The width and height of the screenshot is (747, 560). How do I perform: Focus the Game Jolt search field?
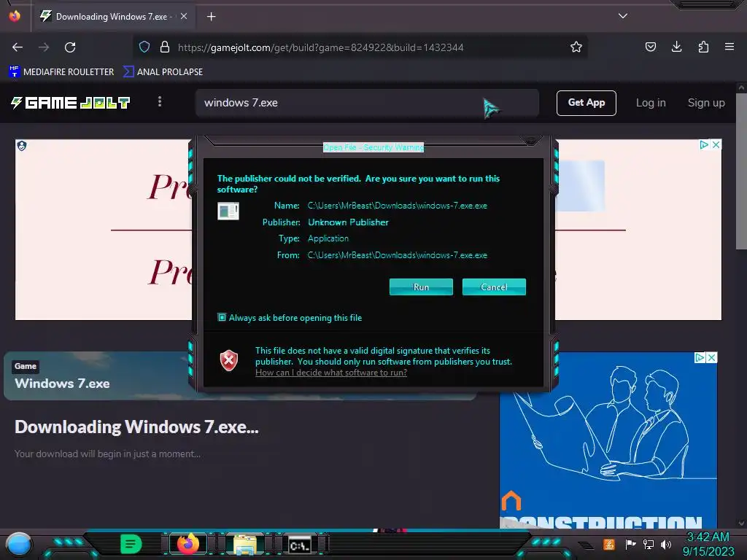pos(367,103)
